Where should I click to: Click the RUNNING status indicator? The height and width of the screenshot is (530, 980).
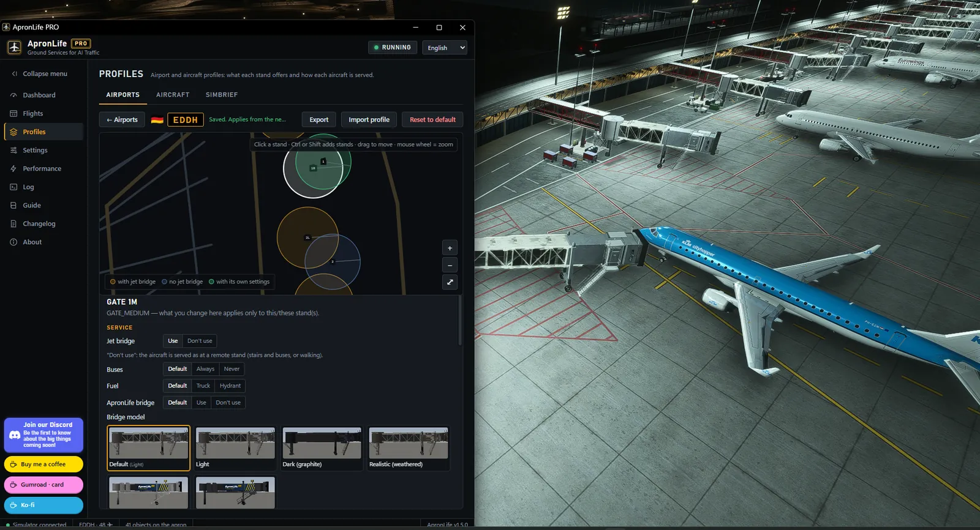tap(393, 48)
